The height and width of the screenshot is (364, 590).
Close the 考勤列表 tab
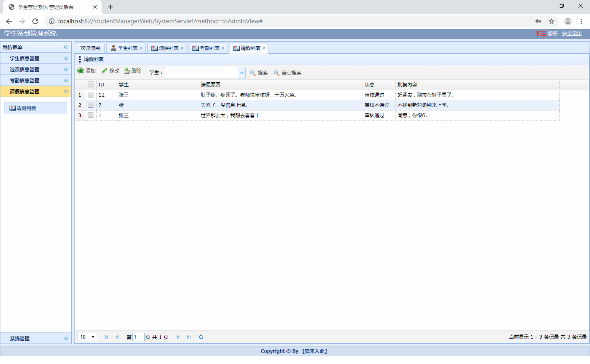click(223, 48)
